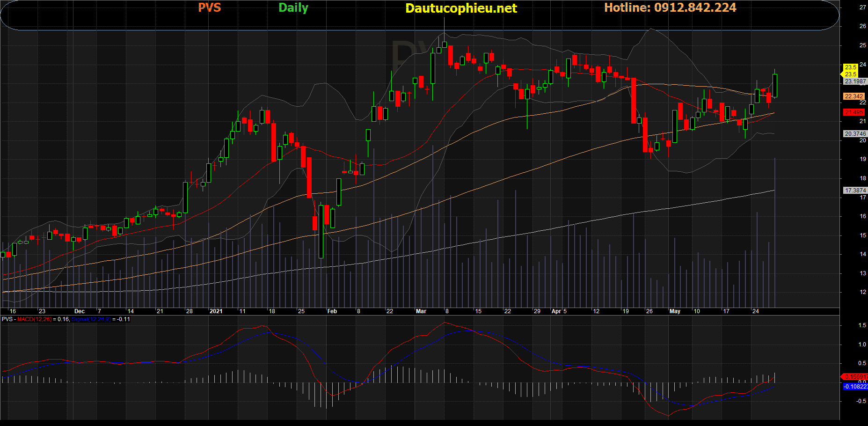The width and height of the screenshot is (868, 426).
Task: Open the Dautucophieu.net header link
Action: (461, 8)
